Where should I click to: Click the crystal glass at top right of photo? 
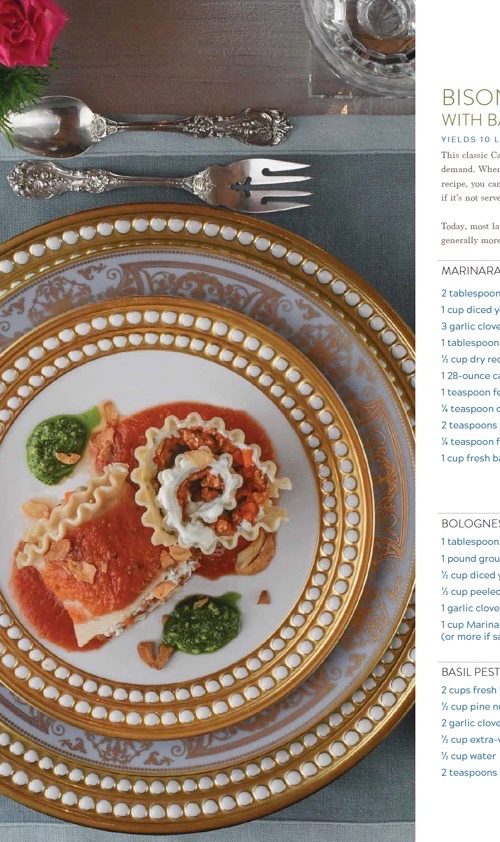359,44
